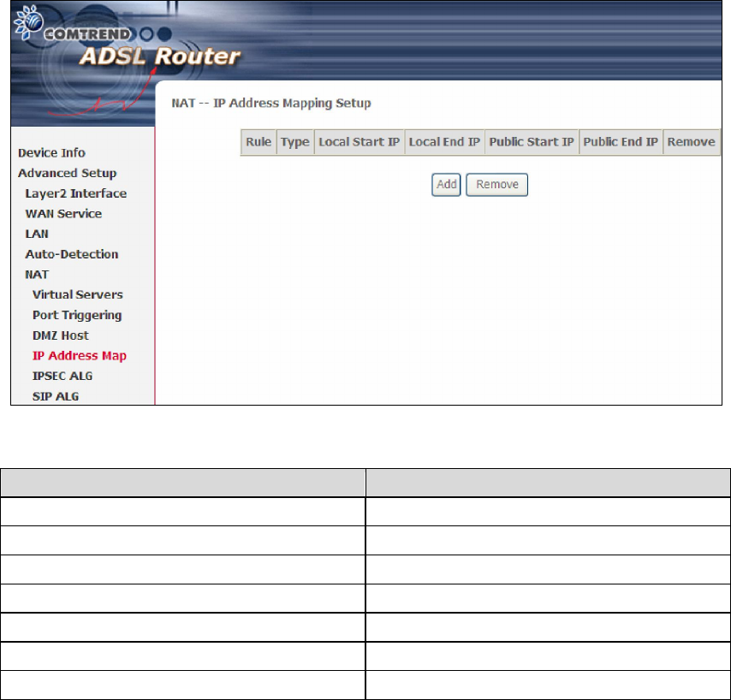Click the Rule column header
This screenshot has width=731, height=700.
click(259, 142)
